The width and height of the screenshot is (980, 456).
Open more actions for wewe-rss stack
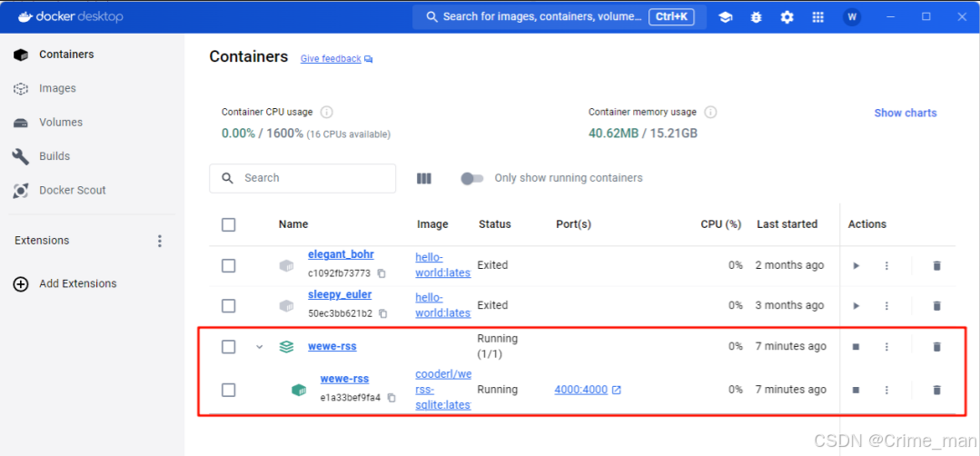click(886, 346)
